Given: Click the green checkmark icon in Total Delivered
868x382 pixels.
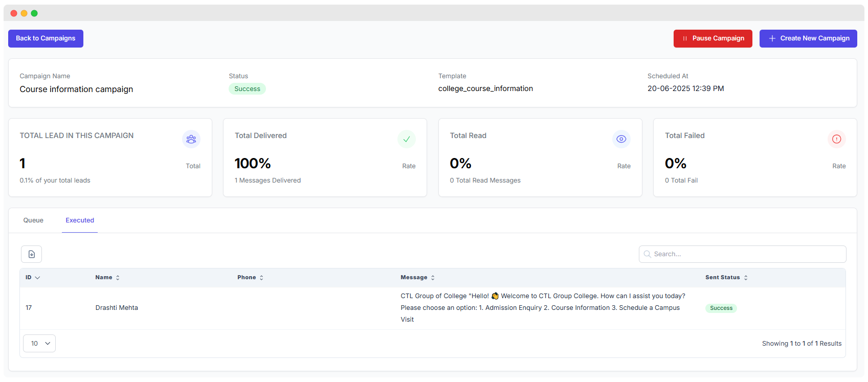Looking at the screenshot, I should (406, 139).
